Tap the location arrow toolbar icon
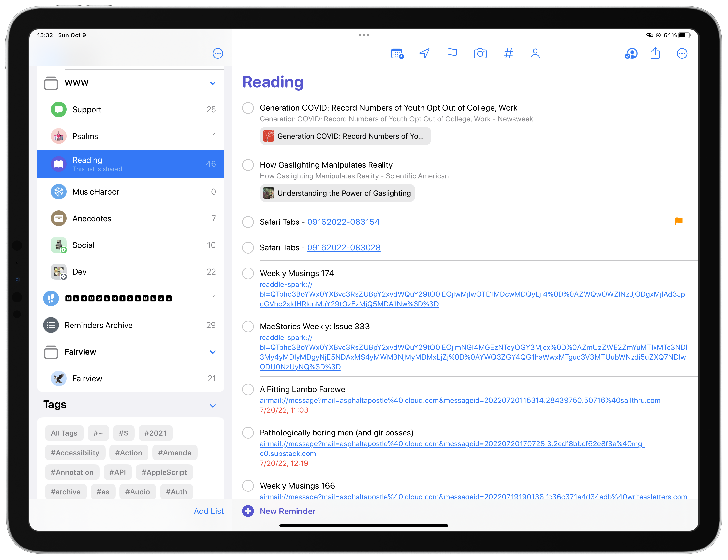The height and width of the screenshot is (560, 728). [x=424, y=54]
